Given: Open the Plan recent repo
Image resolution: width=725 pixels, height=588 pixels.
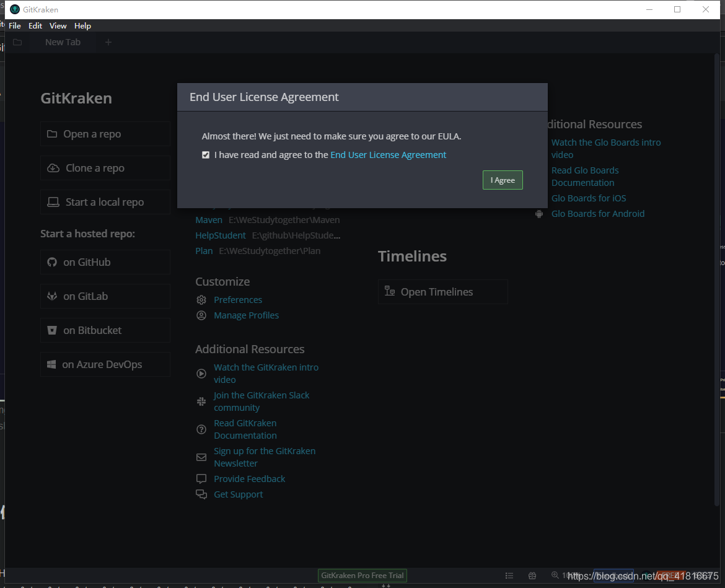Looking at the screenshot, I should (x=204, y=251).
